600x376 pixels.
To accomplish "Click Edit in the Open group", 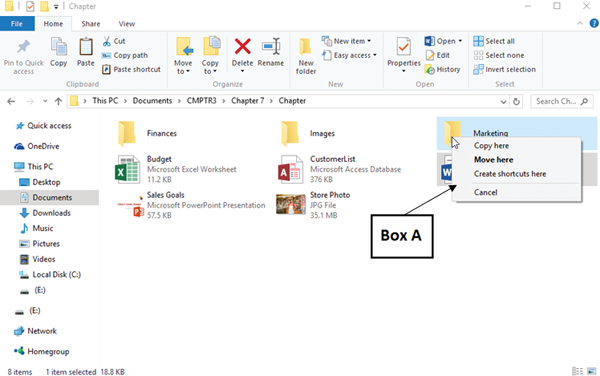I will (x=438, y=55).
